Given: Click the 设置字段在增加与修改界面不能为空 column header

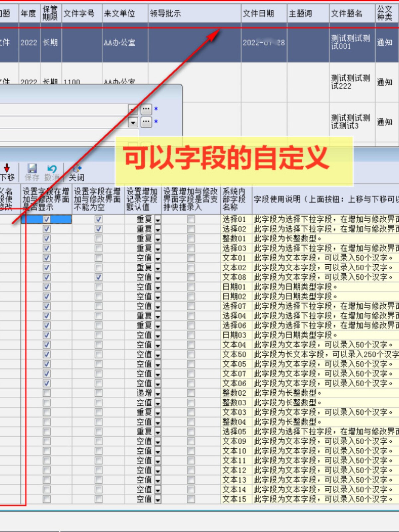Looking at the screenshot, I should [98, 199].
